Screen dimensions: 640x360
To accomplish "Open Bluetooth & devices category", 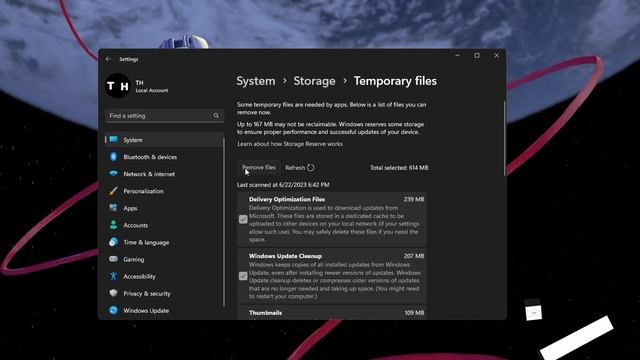I will tap(164, 157).
